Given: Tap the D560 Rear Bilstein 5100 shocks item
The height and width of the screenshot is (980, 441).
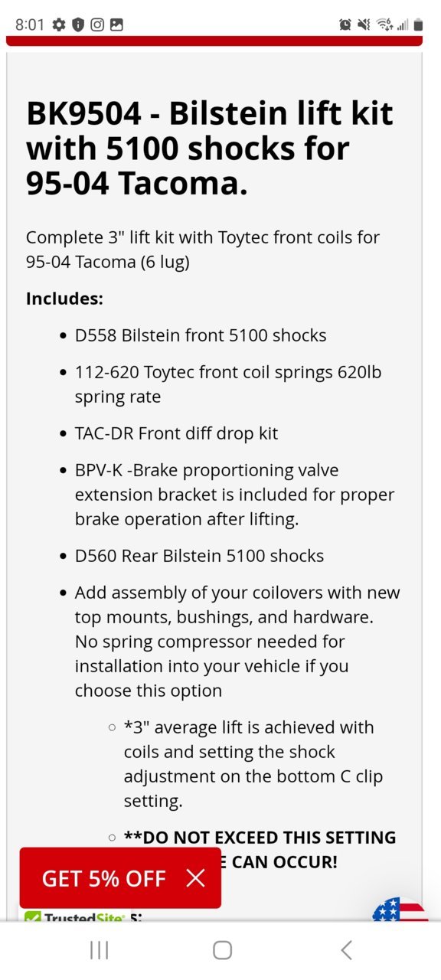Looking at the screenshot, I should pos(199,556).
